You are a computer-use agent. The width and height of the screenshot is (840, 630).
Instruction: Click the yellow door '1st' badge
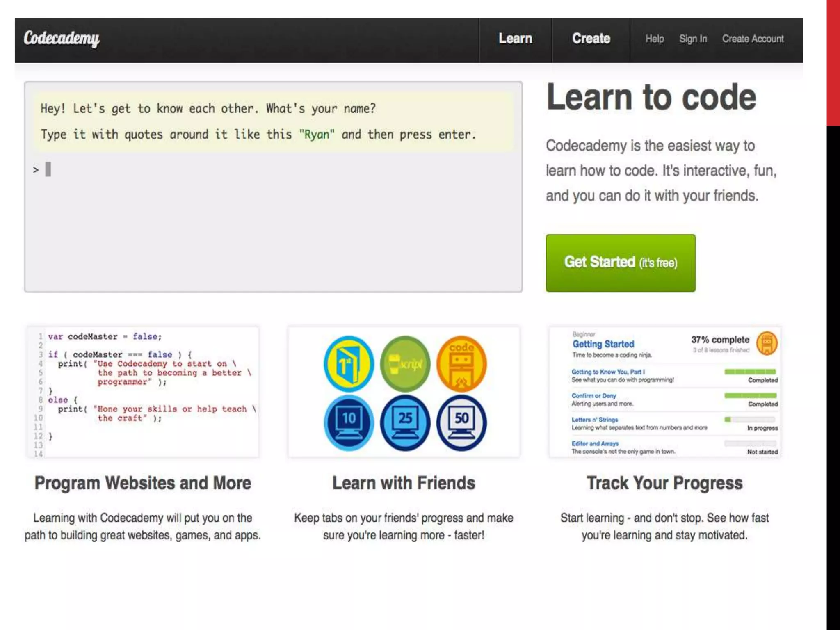tap(349, 364)
